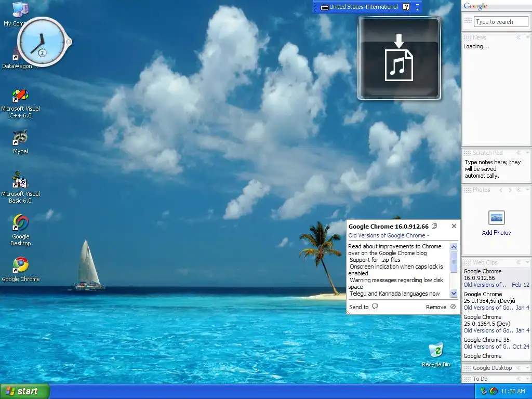Click Google Chrome 16.0.912.66 popup title
Image resolution: width=532 pixels, height=399 pixels.
pos(389,227)
